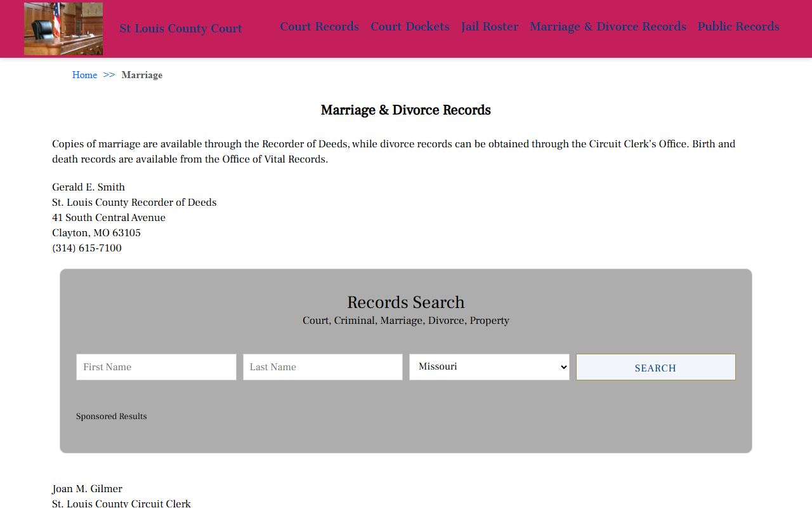This screenshot has width=812, height=508.
Task: Click the SEARCH button
Action: 656,367
